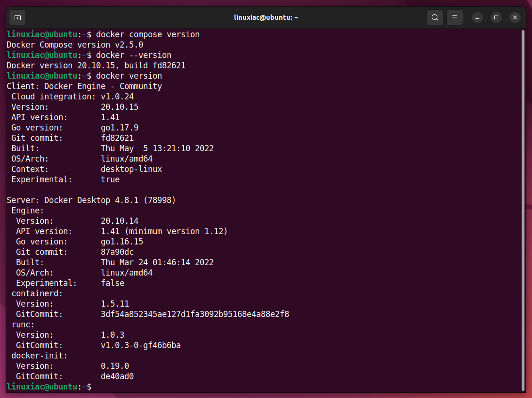Click 'Client: Docker Engine - Community' line
Viewport: 532px width, 398px height.
[x=84, y=86]
